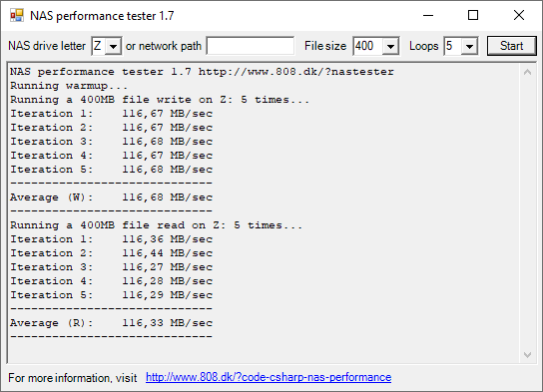Click the Running warmup line in the log
The height and width of the screenshot is (392, 543).
pyautogui.click(x=69, y=86)
